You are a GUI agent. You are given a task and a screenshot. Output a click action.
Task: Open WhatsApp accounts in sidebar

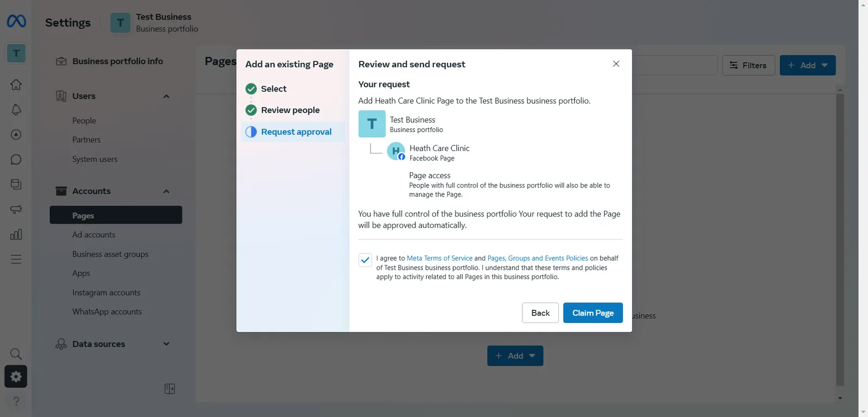[x=107, y=312]
